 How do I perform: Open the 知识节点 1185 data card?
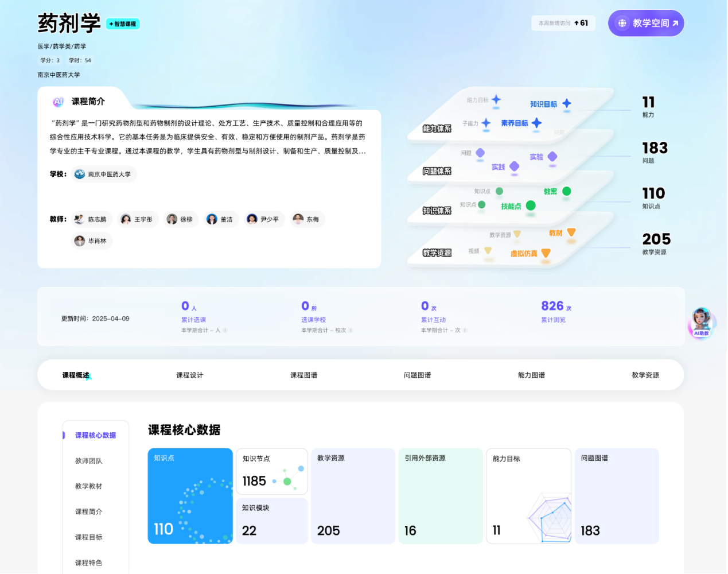[271, 471]
